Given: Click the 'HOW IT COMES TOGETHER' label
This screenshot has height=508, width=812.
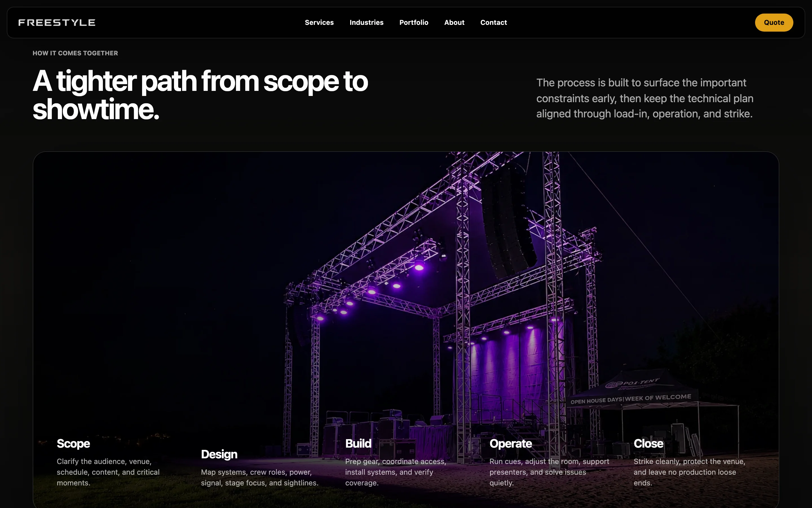Looking at the screenshot, I should (75, 53).
